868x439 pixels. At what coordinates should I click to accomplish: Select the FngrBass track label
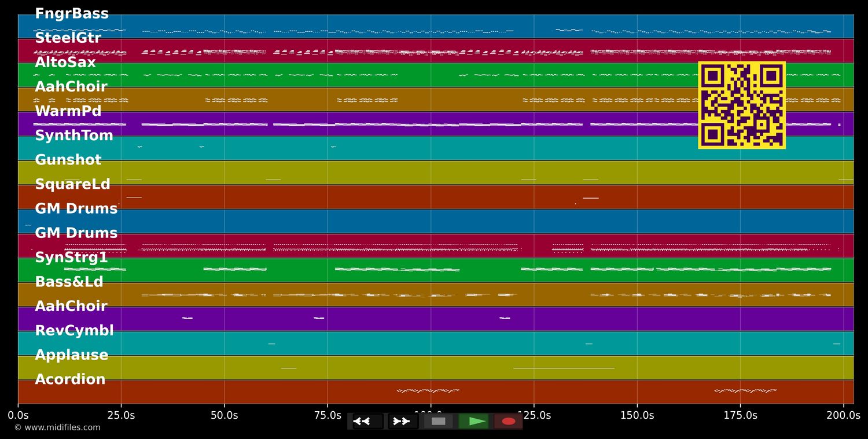pyautogui.click(x=72, y=14)
